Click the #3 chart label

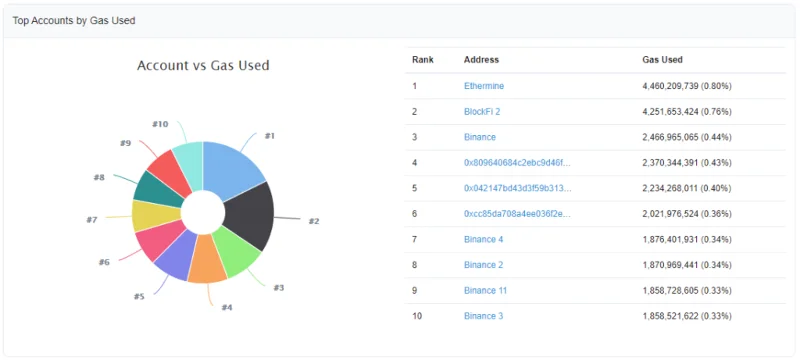278,288
